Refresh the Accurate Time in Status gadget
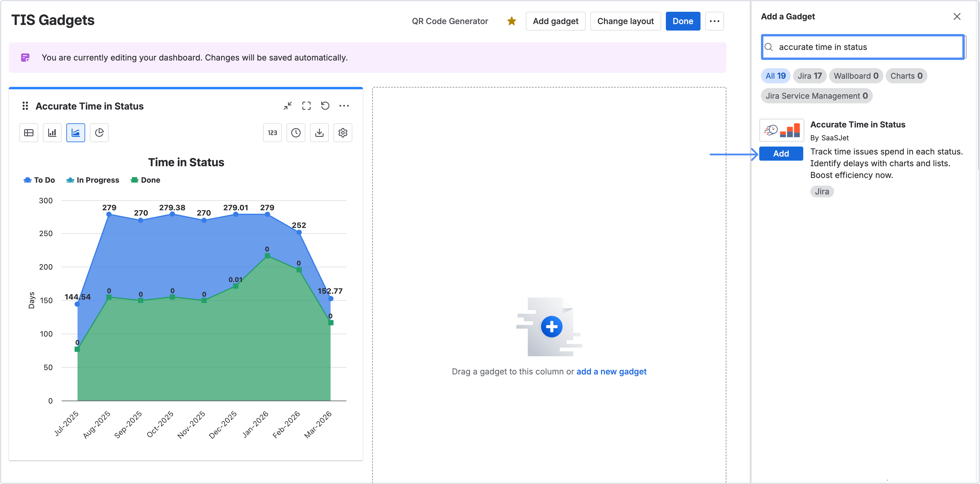Image resolution: width=980 pixels, height=484 pixels. point(325,106)
